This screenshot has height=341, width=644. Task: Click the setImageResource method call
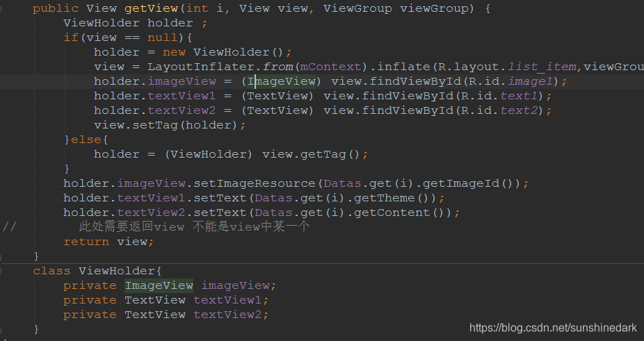pyautogui.click(x=255, y=183)
